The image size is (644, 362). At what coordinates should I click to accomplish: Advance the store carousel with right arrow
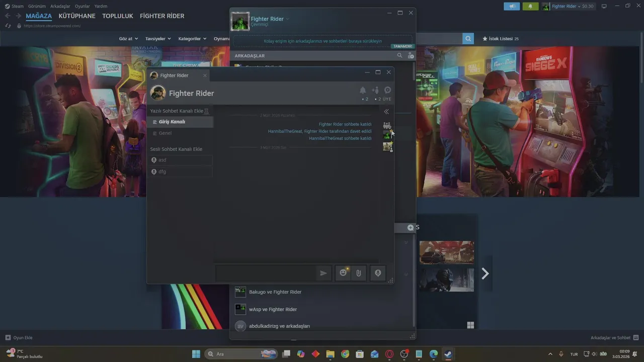[485, 274]
